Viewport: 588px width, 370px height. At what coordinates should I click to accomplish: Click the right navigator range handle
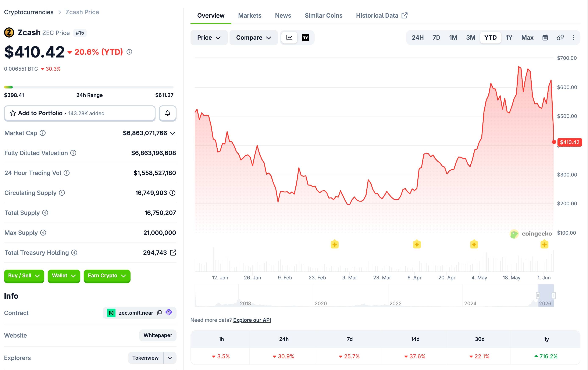coord(554,295)
